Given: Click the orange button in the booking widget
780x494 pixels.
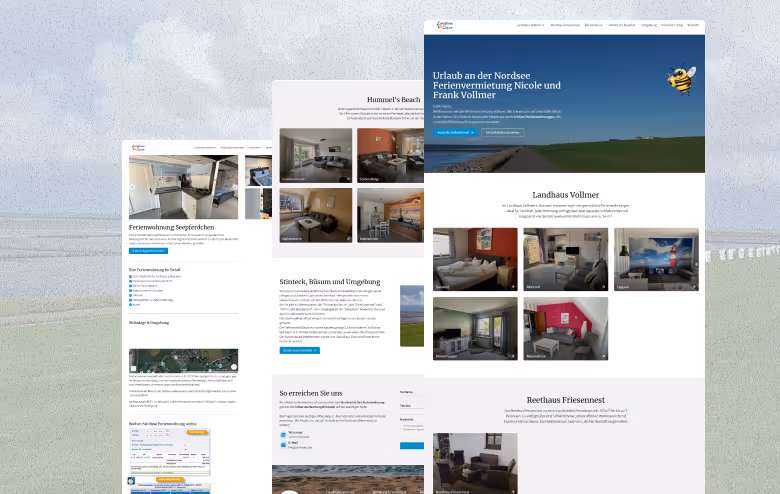Looking at the screenshot, I should point(197,432).
